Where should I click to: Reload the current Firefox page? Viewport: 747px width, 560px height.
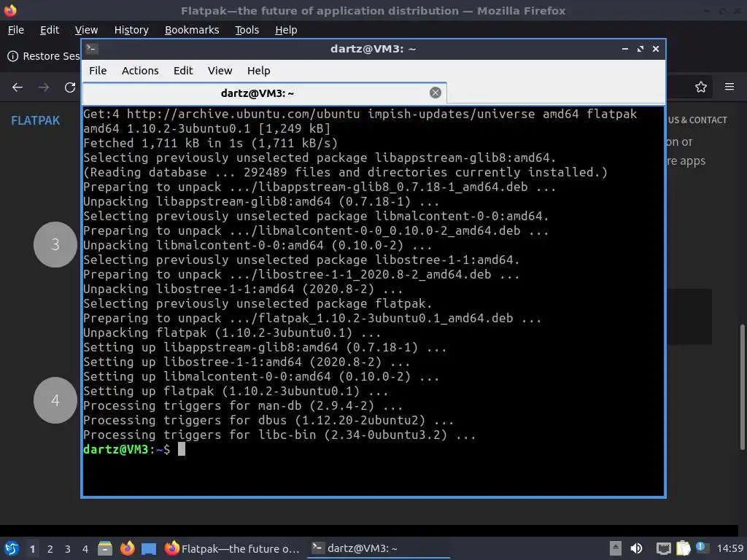(x=70, y=87)
